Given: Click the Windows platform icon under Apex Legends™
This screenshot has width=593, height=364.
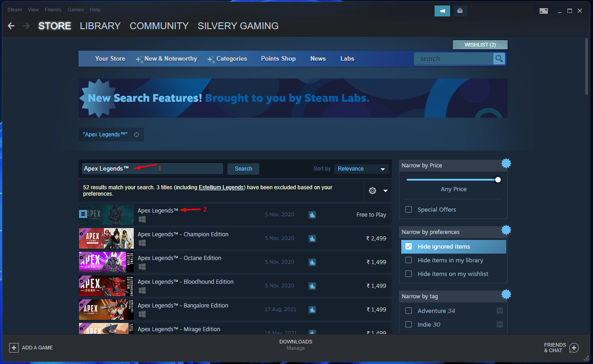Looking at the screenshot, I should (142, 219).
